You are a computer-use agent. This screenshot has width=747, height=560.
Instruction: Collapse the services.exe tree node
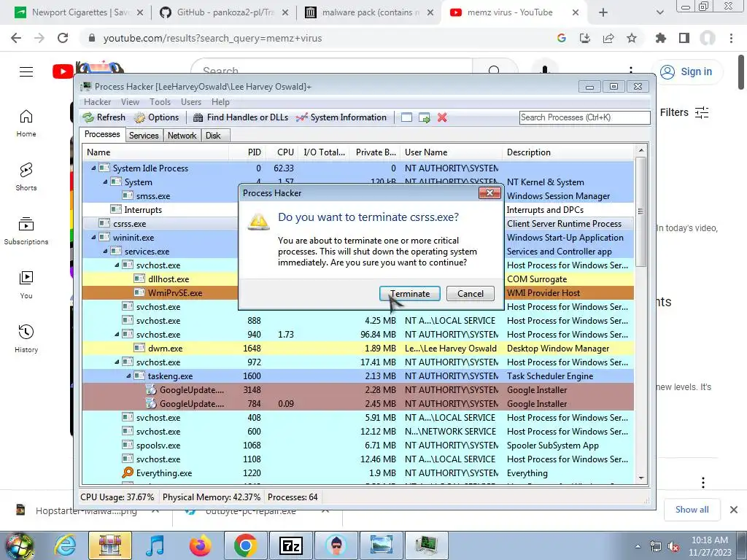105,251
